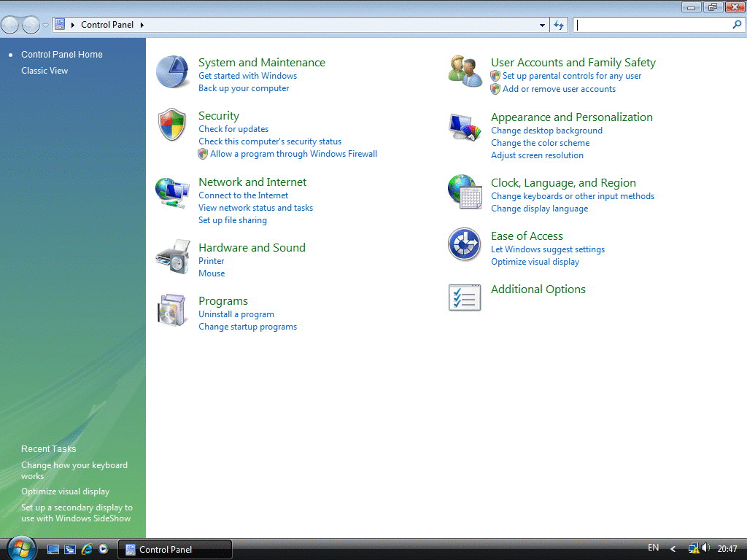Show hidden tray icons chevron

pyautogui.click(x=673, y=549)
